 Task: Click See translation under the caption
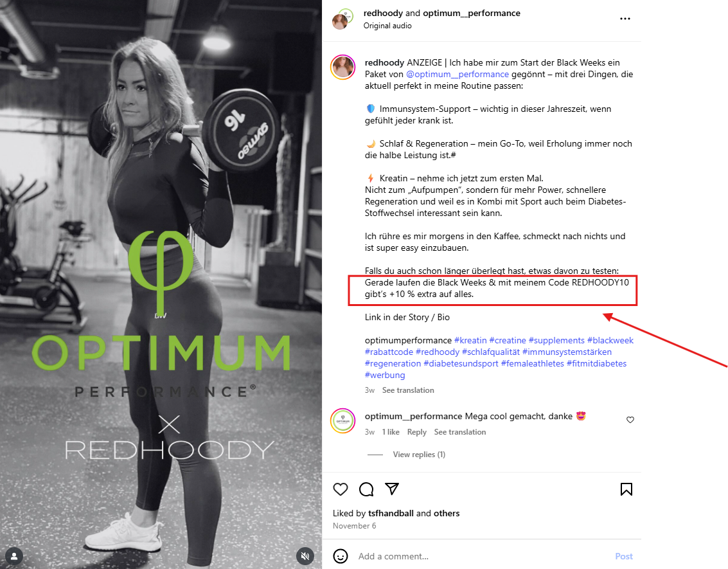408,390
